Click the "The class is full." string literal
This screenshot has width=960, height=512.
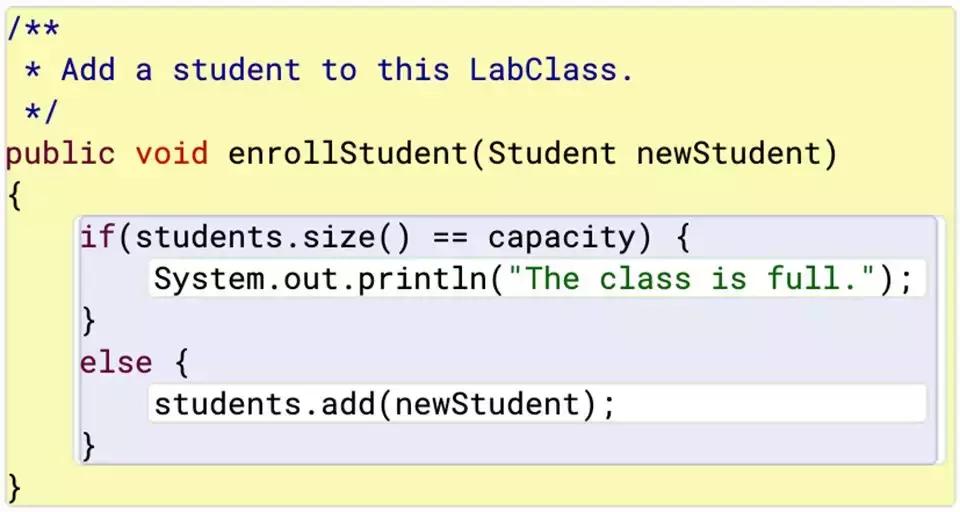(x=690, y=278)
